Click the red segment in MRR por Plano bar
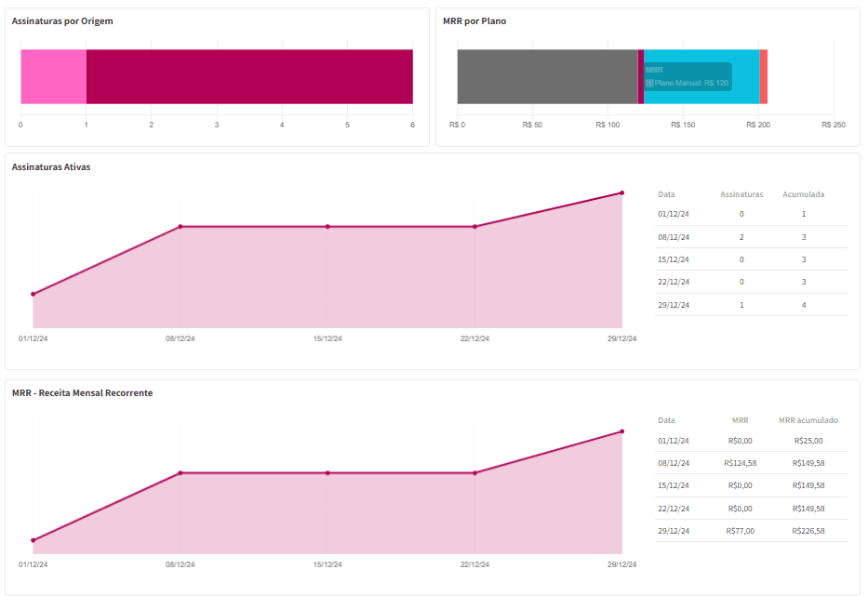The height and width of the screenshot is (596, 868). click(x=764, y=76)
